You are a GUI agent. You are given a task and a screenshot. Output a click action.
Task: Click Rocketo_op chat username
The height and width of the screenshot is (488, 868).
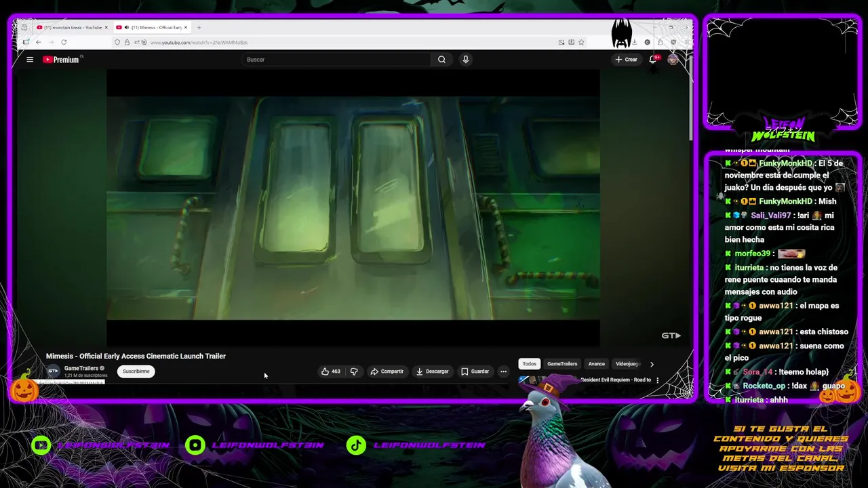click(764, 386)
